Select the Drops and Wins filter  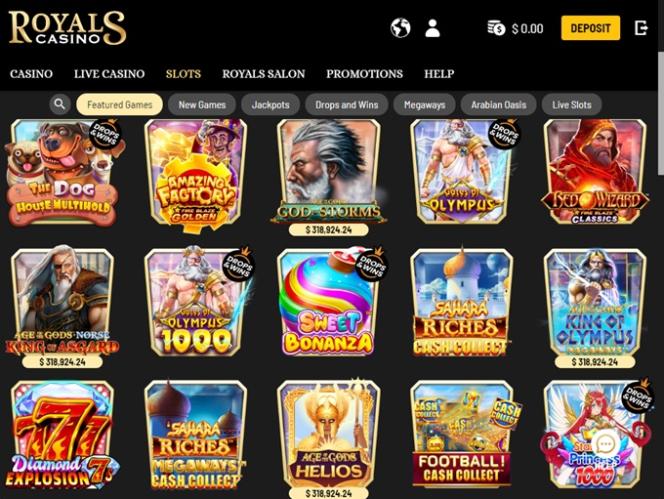click(x=346, y=105)
